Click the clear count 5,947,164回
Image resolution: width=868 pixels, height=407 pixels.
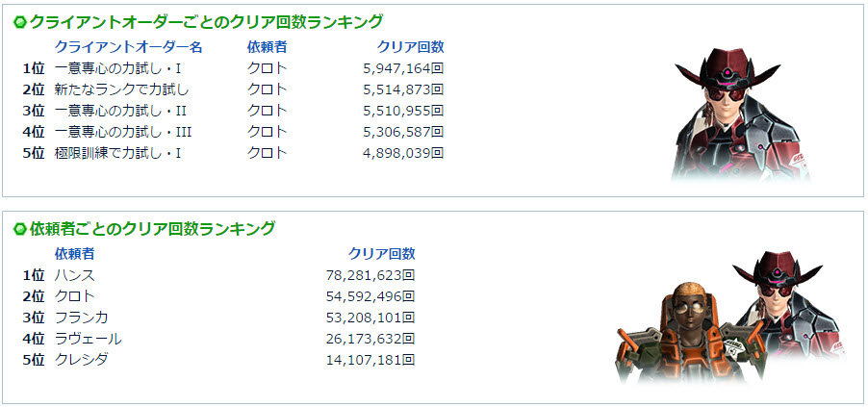(x=403, y=68)
